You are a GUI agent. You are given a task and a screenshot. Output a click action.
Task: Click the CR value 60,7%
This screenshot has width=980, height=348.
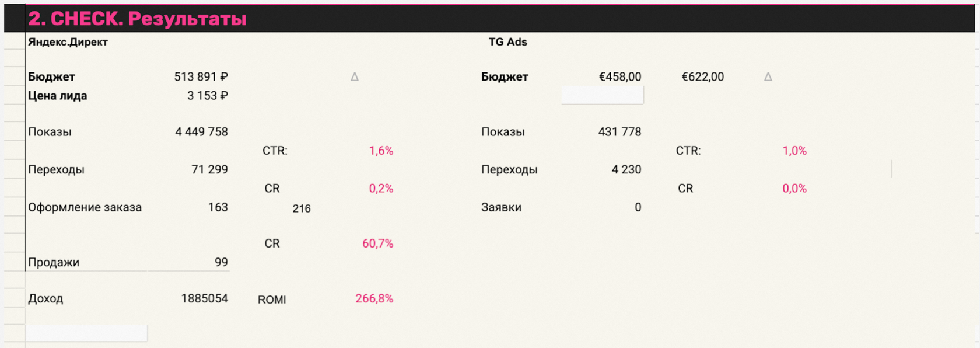(377, 243)
